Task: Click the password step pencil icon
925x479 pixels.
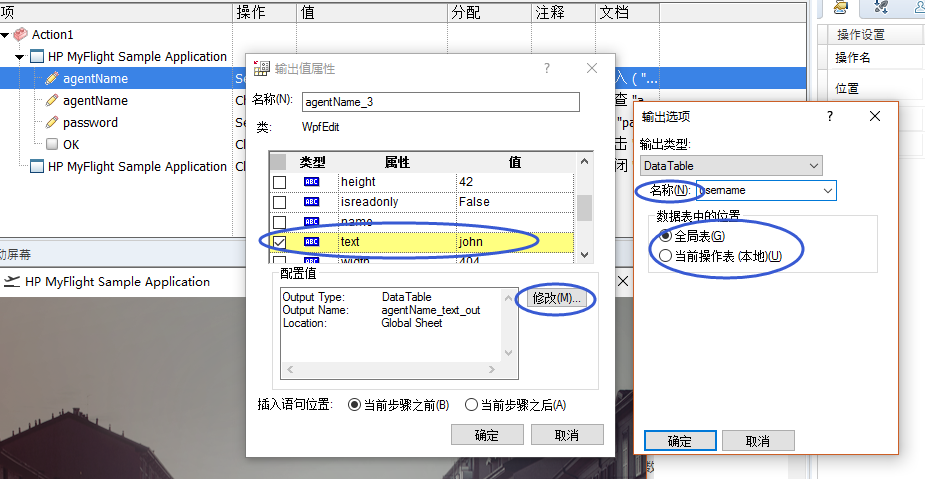Action: tap(52, 122)
